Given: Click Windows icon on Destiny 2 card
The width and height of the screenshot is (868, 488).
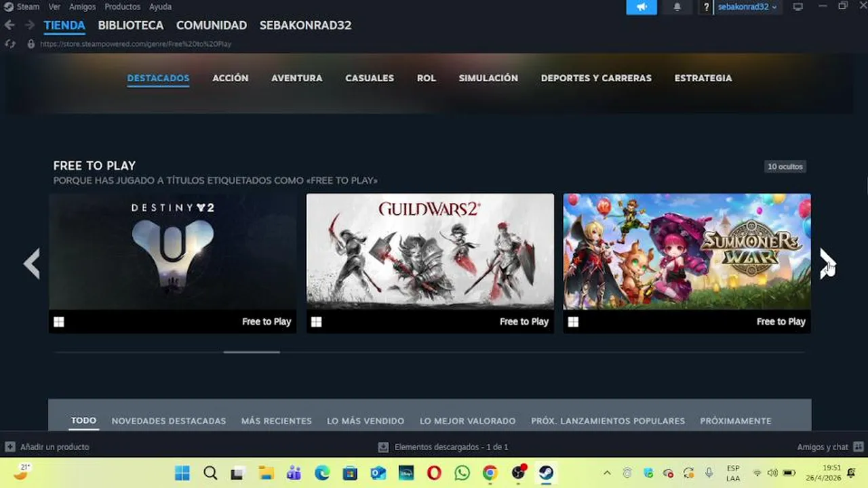Looking at the screenshot, I should tap(59, 322).
